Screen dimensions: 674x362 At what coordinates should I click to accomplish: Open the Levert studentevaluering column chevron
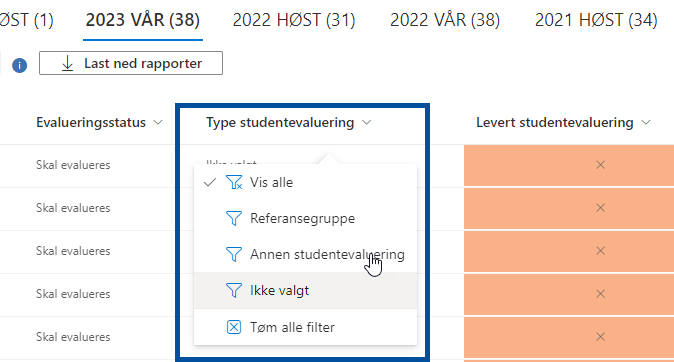click(x=646, y=123)
